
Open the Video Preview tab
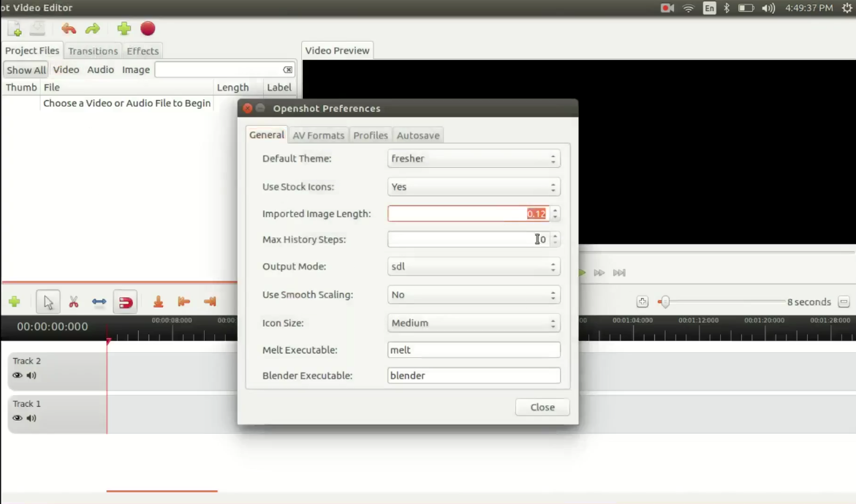pyautogui.click(x=337, y=50)
